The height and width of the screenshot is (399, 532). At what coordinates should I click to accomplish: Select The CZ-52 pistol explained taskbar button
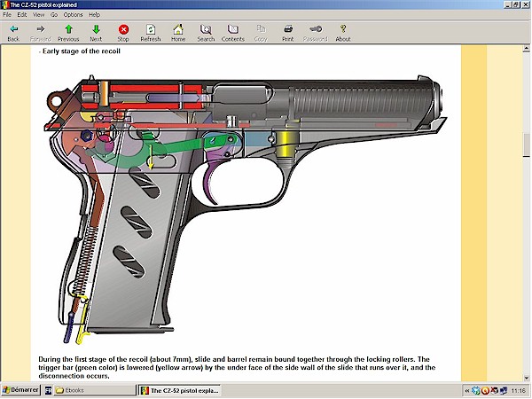pyautogui.click(x=180, y=390)
